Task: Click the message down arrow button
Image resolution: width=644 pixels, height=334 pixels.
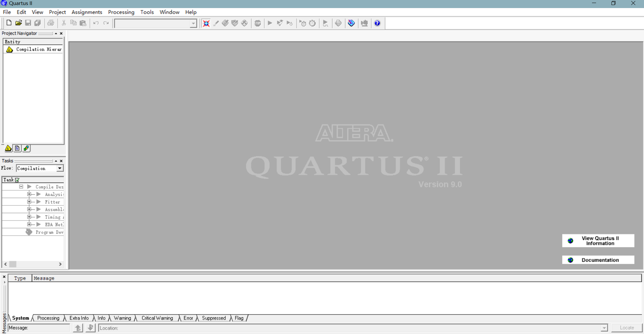Action: pos(91,328)
